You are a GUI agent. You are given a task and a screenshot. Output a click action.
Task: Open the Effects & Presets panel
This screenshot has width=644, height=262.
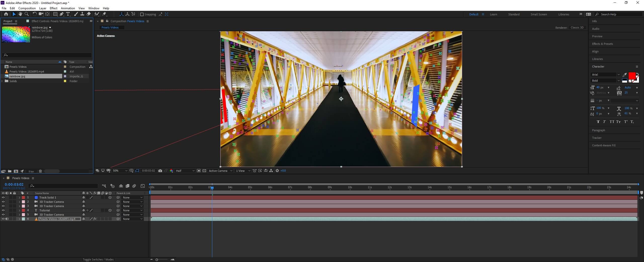click(602, 44)
